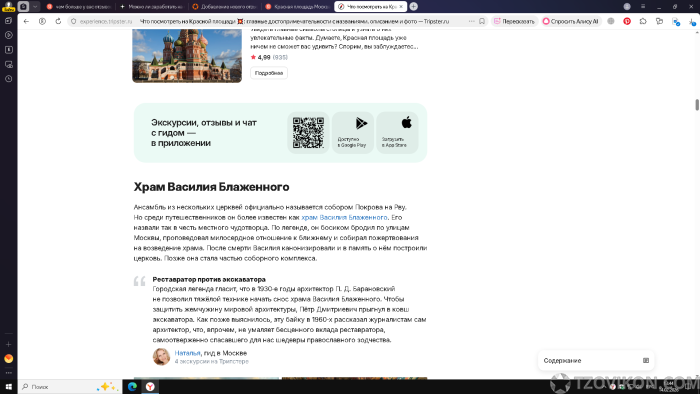Go back with the browser back arrow
700x394 pixels.
[26, 21]
